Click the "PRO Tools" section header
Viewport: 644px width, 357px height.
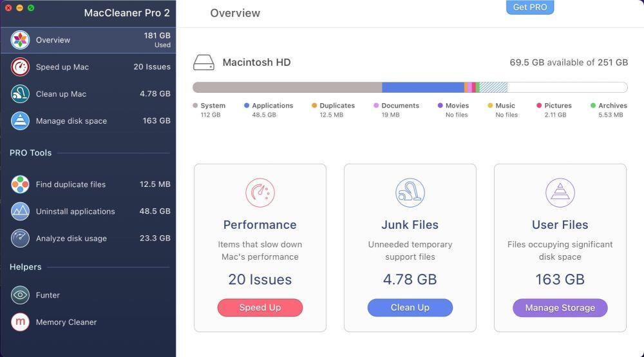(x=30, y=153)
